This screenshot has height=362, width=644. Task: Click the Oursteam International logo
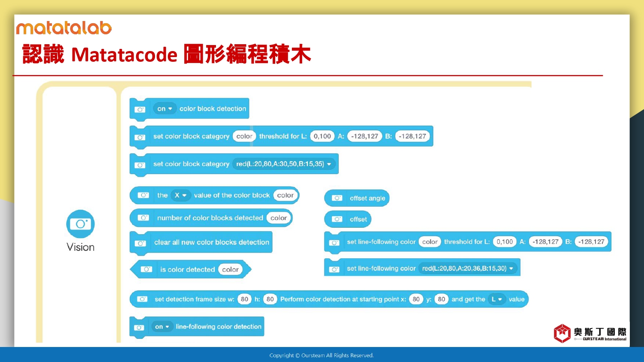[590, 333]
